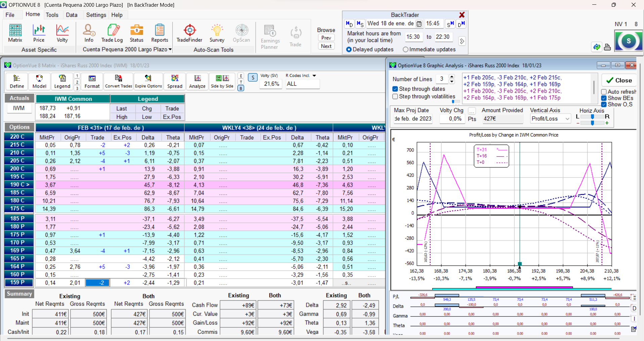Open the Reports icon
644x341 pixels.
pos(160,33)
